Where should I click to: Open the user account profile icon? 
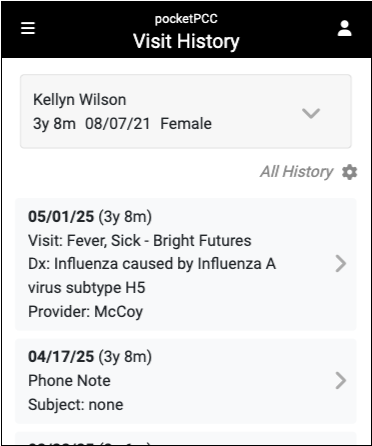pos(345,28)
